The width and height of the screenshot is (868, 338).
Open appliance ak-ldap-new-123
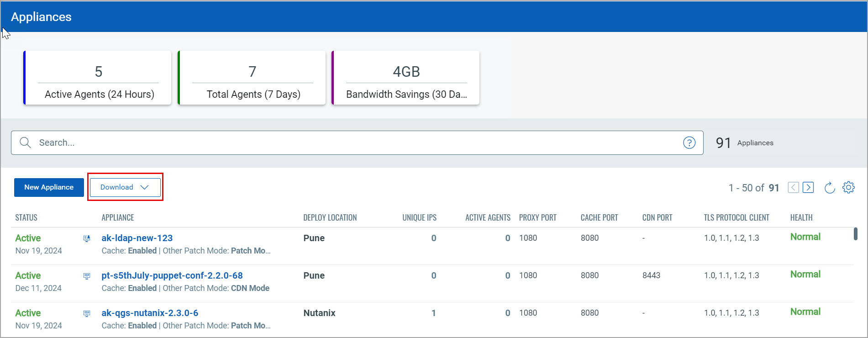[x=137, y=238]
